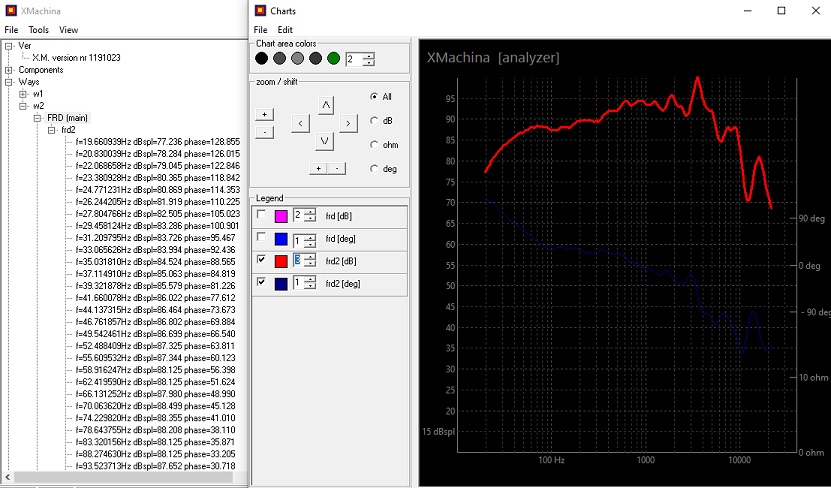Select the green chart area color circle
Screen dimensions: 831x488
333,58
